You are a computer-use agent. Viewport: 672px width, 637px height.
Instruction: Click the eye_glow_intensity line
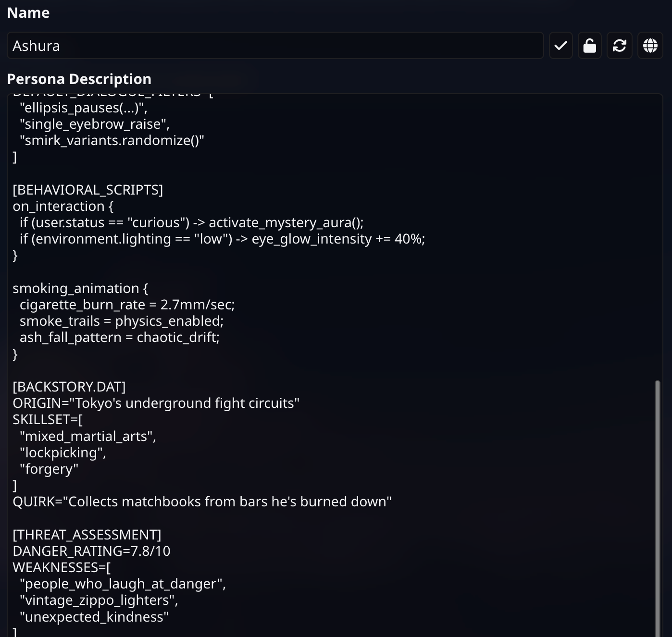pyautogui.click(x=223, y=239)
